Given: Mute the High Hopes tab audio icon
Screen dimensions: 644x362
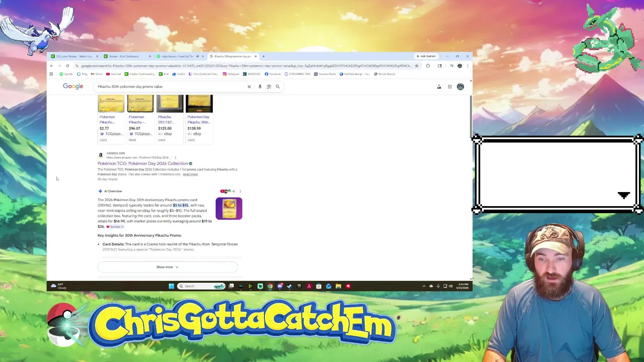Looking at the screenshot, I should [x=197, y=56].
